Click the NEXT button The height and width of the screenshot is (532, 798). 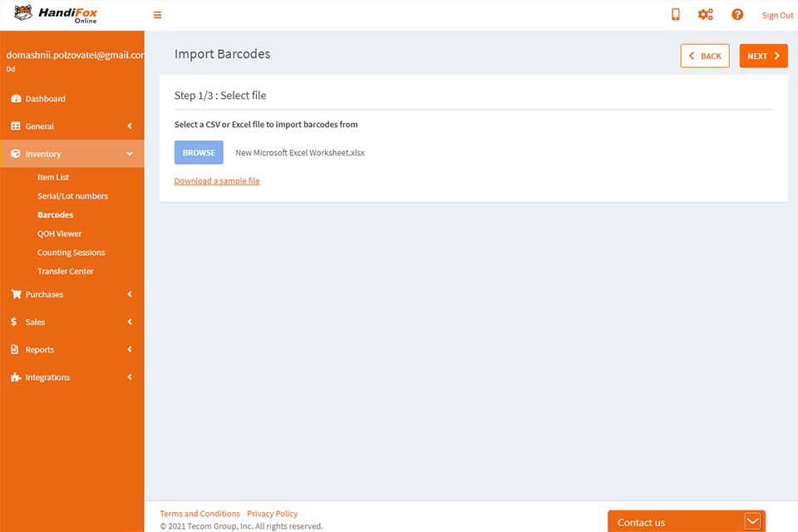click(763, 56)
